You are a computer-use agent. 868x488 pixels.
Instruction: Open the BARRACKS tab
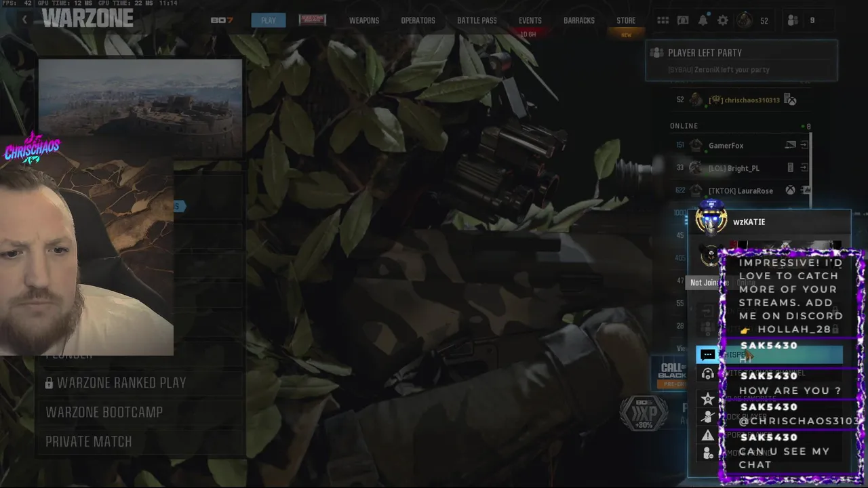[x=579, y=20]
